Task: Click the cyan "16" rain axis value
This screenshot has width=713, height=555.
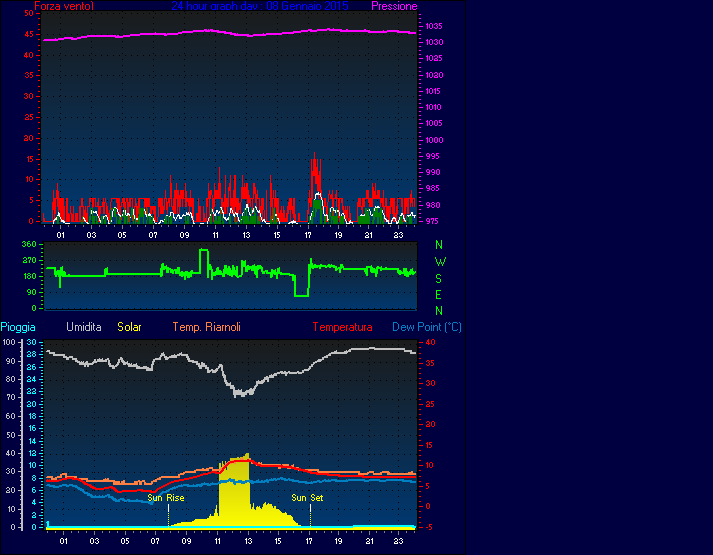Action: 32,429
